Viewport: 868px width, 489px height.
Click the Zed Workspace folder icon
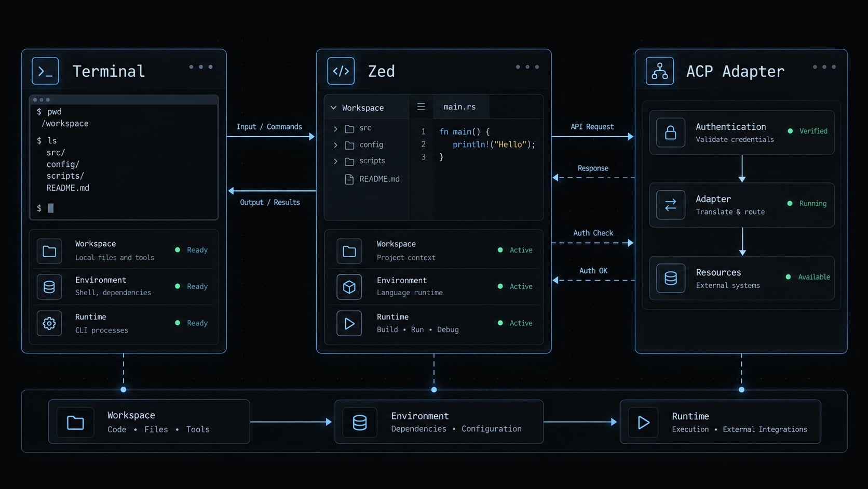coord(349,252)
